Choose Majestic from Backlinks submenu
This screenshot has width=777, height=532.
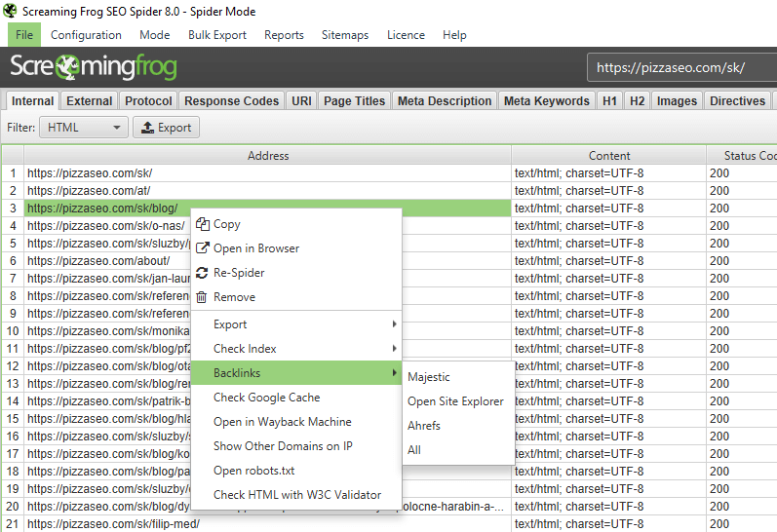458,377
